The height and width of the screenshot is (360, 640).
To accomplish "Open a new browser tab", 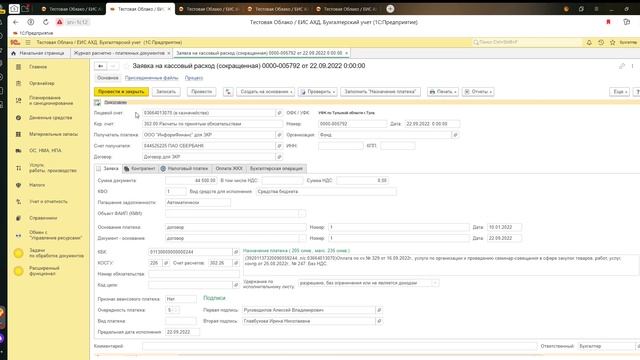I will (390, 9).
